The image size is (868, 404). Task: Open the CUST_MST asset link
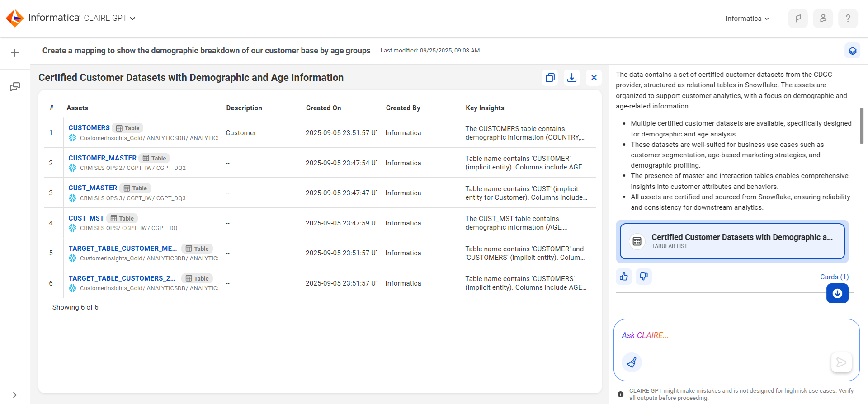click(x=86, y=218)
